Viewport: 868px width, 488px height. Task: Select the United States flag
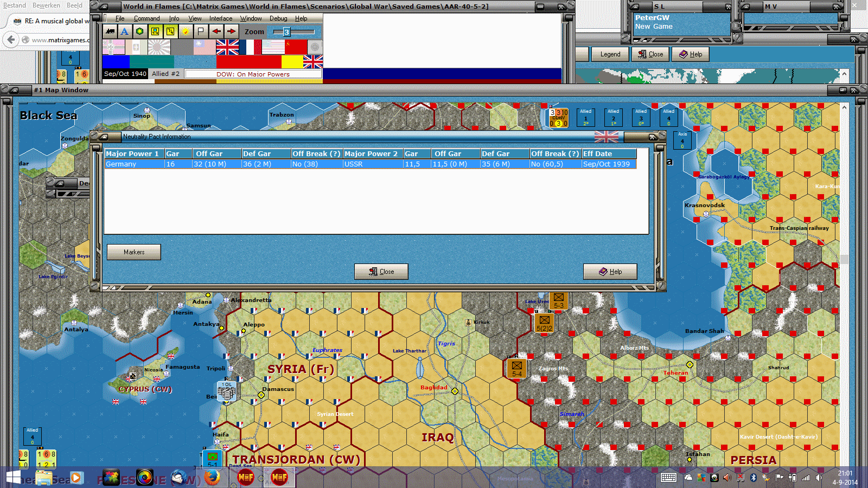[273, 47]
